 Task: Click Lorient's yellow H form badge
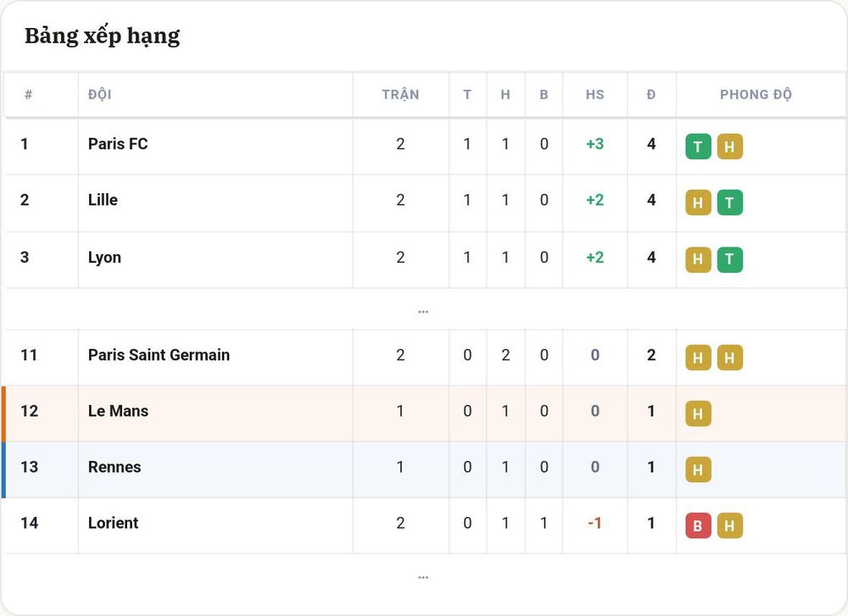click(x=729, y=526)
